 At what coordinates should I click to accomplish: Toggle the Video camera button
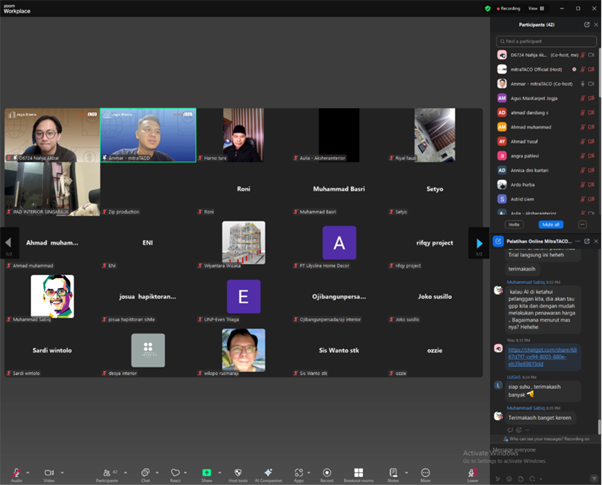(x=48, y=472)
